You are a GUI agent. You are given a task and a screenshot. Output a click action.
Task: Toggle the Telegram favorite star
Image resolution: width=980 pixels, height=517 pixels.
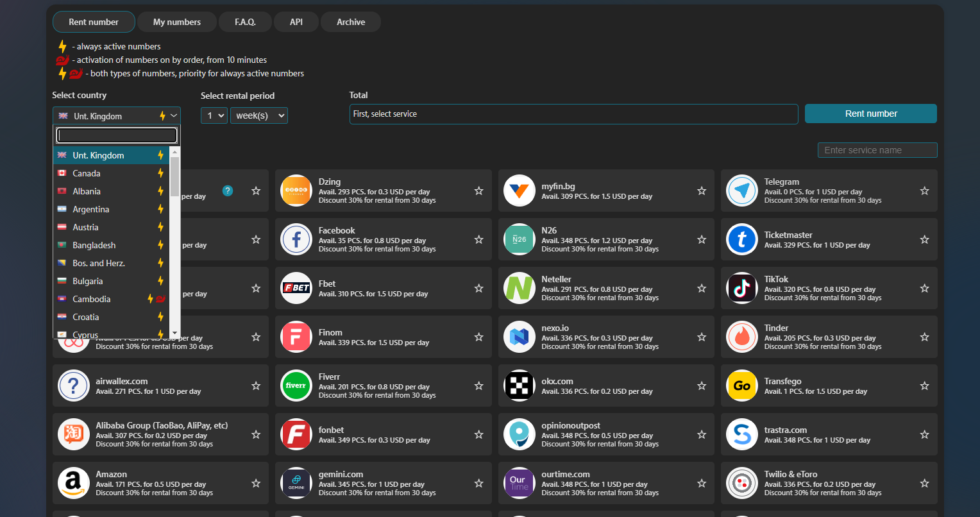924,191
